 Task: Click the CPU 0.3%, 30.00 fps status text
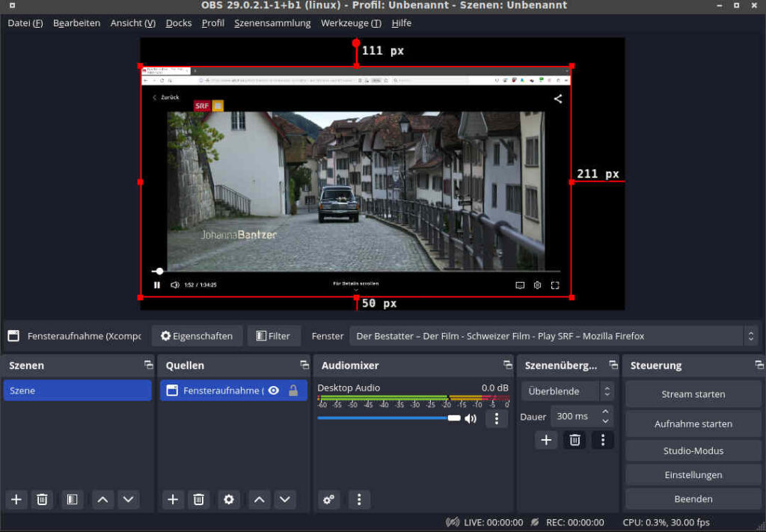666,522
